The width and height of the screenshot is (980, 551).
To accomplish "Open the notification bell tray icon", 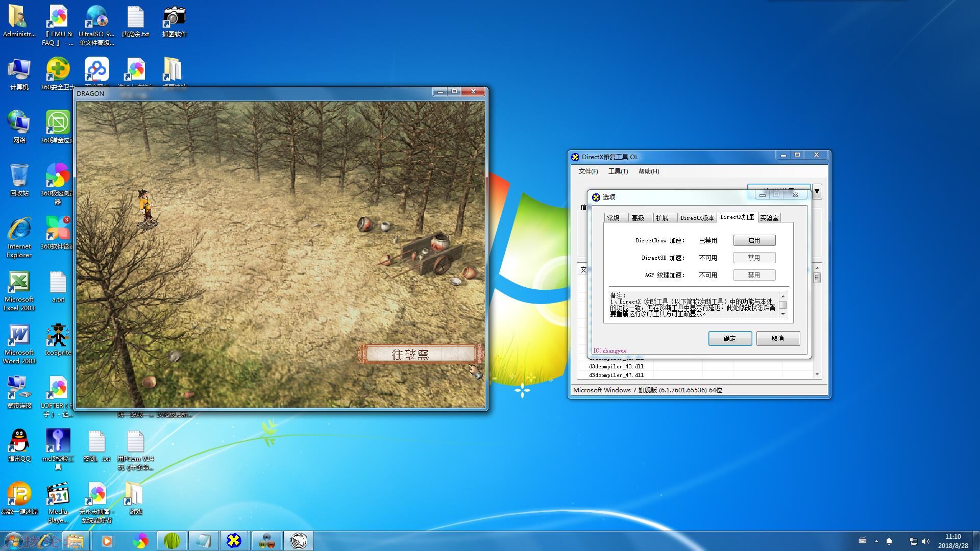I will (889, 541).
